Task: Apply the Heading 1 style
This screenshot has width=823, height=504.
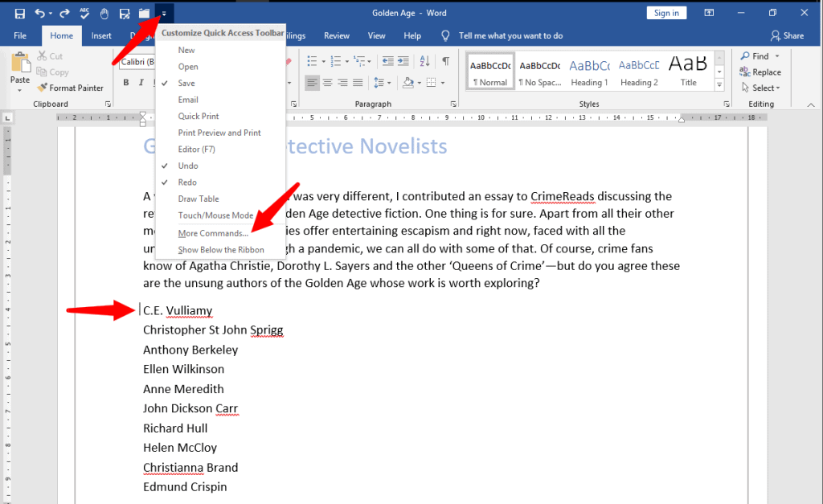Action: (x=589, y=72)
